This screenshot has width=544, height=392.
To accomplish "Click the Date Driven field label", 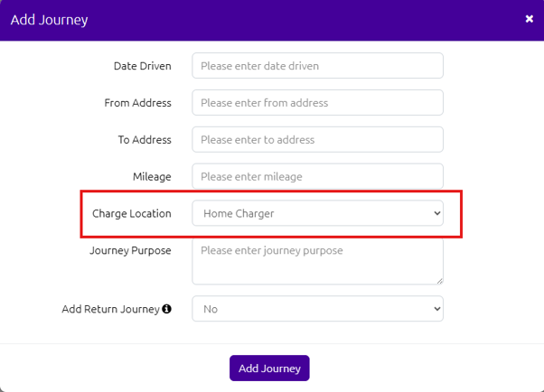I will (143, 66).
